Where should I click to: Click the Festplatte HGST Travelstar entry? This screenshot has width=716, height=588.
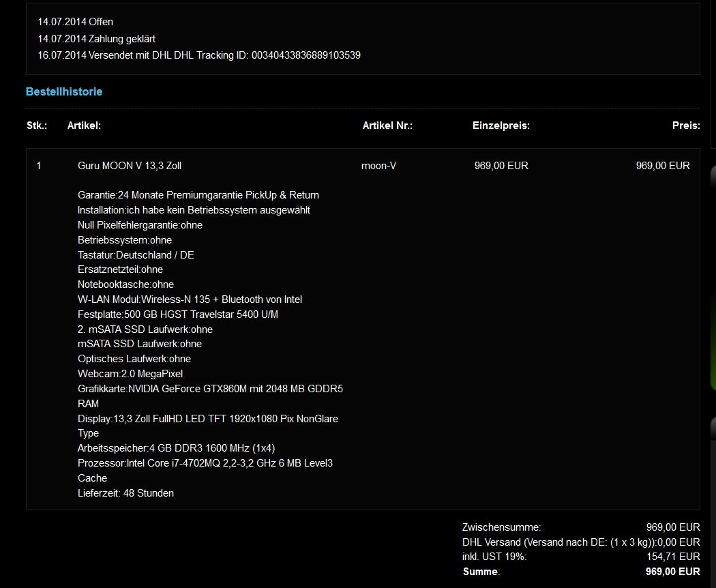177,314
